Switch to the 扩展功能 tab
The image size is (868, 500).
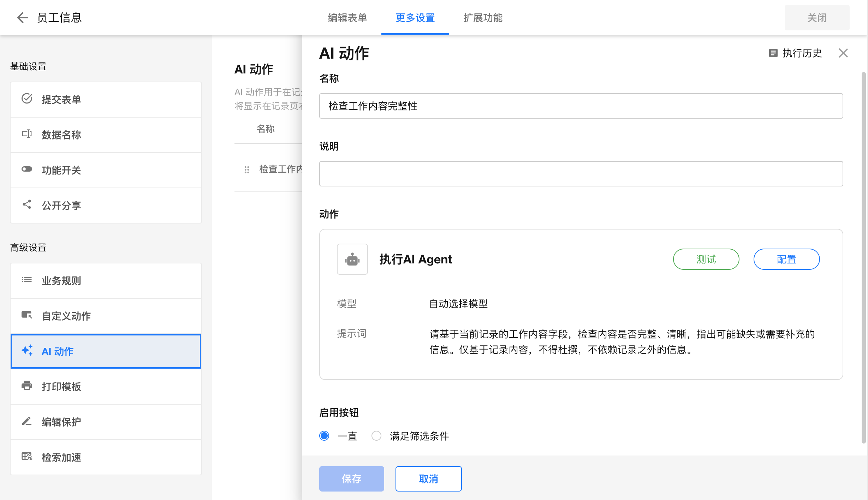coord(483,18)
